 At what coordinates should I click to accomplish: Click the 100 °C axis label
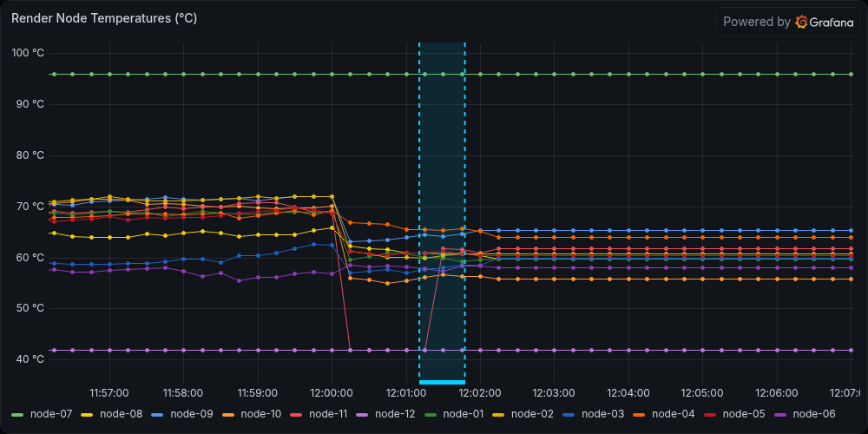pyautogui.click(x=28, y=53)
